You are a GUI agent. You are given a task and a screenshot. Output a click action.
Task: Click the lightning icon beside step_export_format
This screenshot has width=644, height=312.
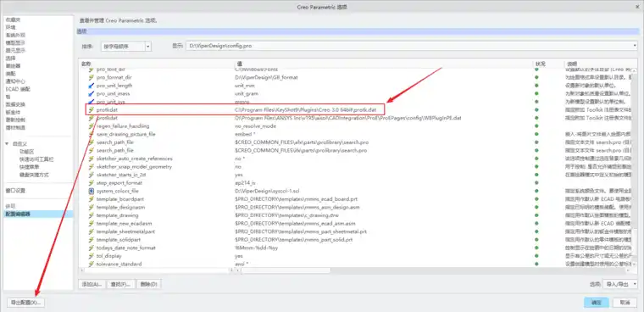(x=92, y=183)
